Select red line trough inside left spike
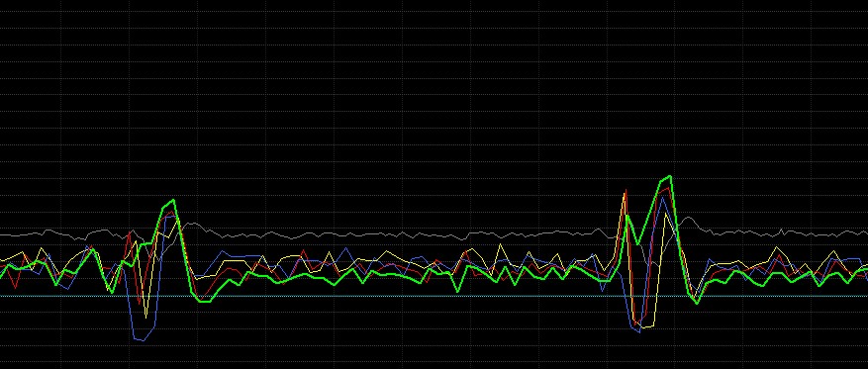 139,303
